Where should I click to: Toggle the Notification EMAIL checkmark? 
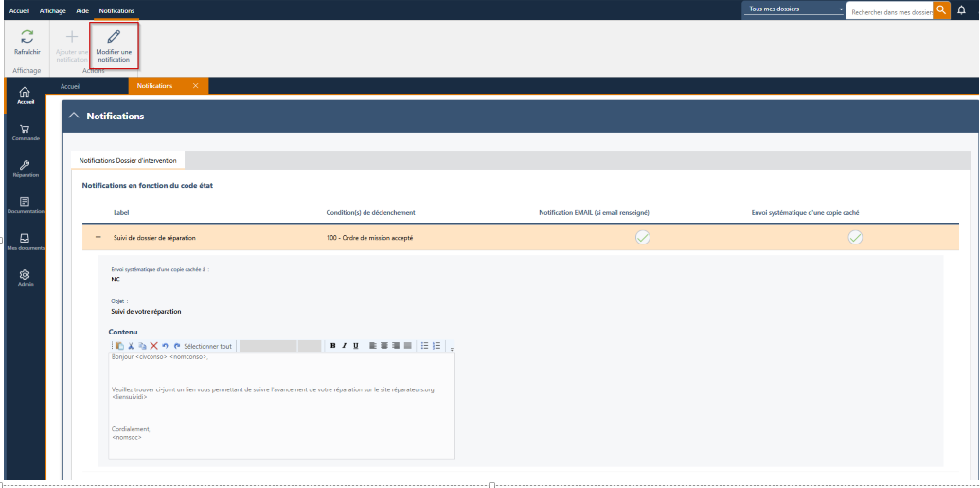[642, 237]
